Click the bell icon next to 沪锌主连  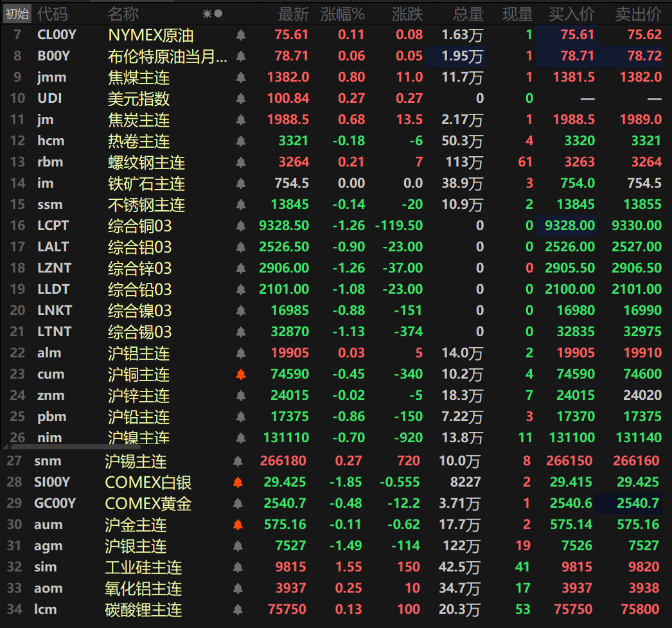pos(241,396)
